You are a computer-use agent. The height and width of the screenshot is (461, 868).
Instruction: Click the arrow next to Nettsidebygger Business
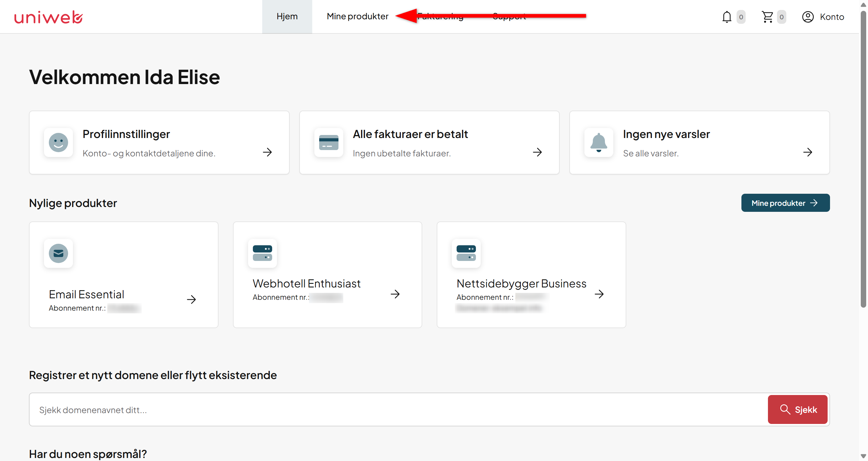coord(599,294)
